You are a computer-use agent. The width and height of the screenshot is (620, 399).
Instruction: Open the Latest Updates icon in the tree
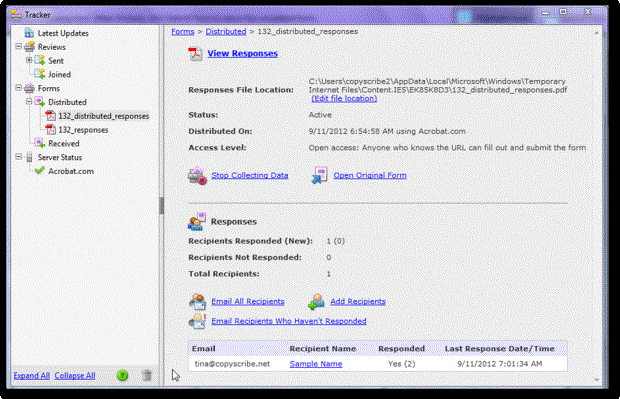[x=29, y=33]
